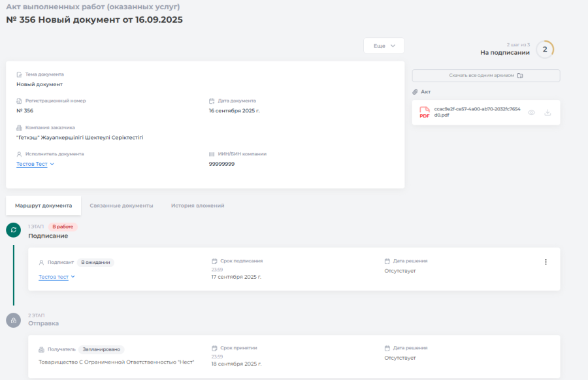Click the step 2 progress circle indicator
588x380 pixels.
[545, 49]
